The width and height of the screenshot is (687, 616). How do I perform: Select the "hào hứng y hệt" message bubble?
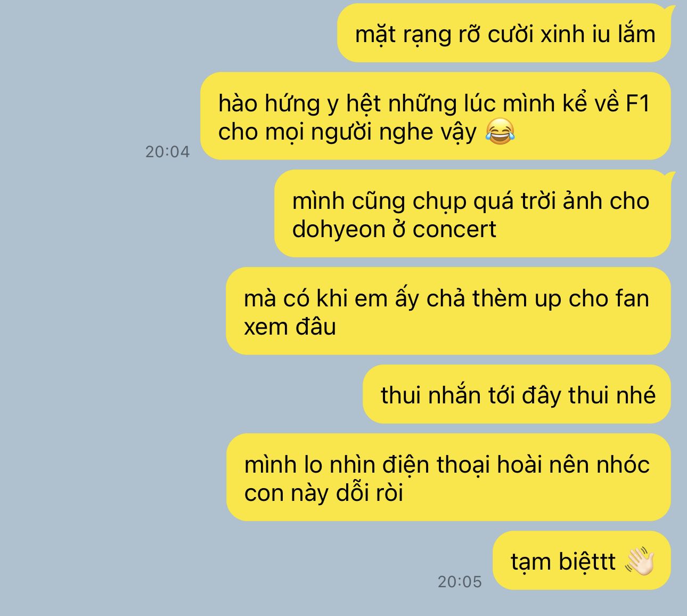point(436,116)
